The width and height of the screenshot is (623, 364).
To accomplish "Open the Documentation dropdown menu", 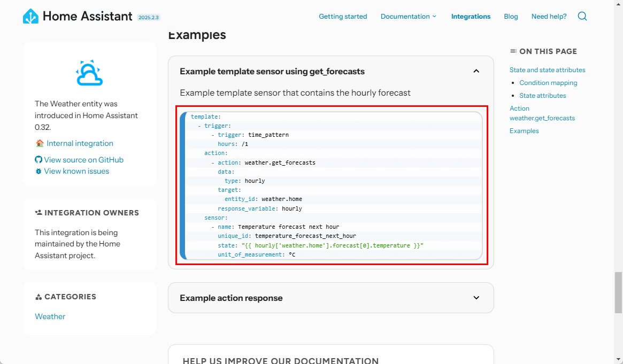I will tap(409, 16).
